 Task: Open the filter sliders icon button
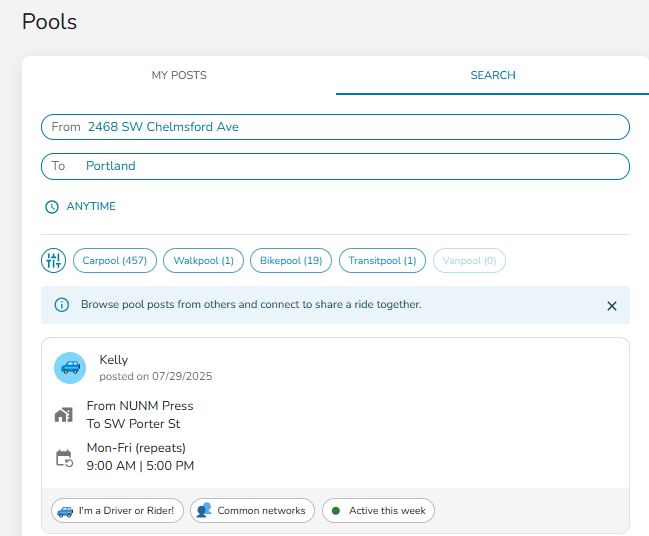53,260
